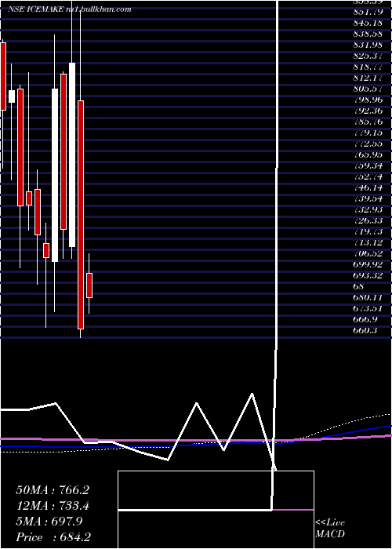The width and height of the screenshot is (392, 549).
Task: Select the 5MA : 697.9 readout
Action: click(49, 522)
